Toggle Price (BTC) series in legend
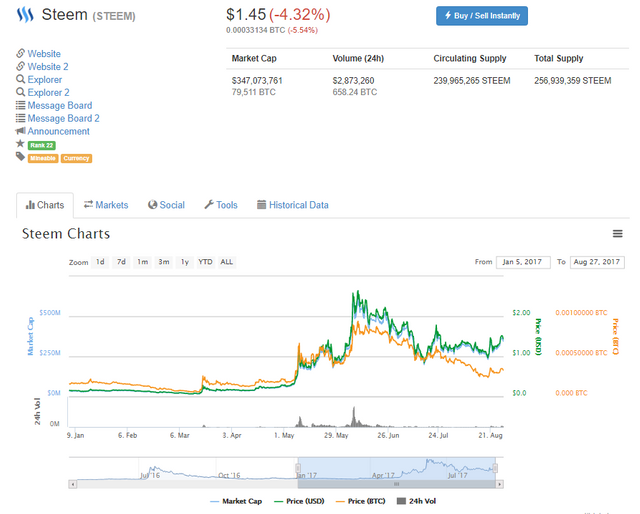This screenshot has height=514, width=640. [361, 501]
